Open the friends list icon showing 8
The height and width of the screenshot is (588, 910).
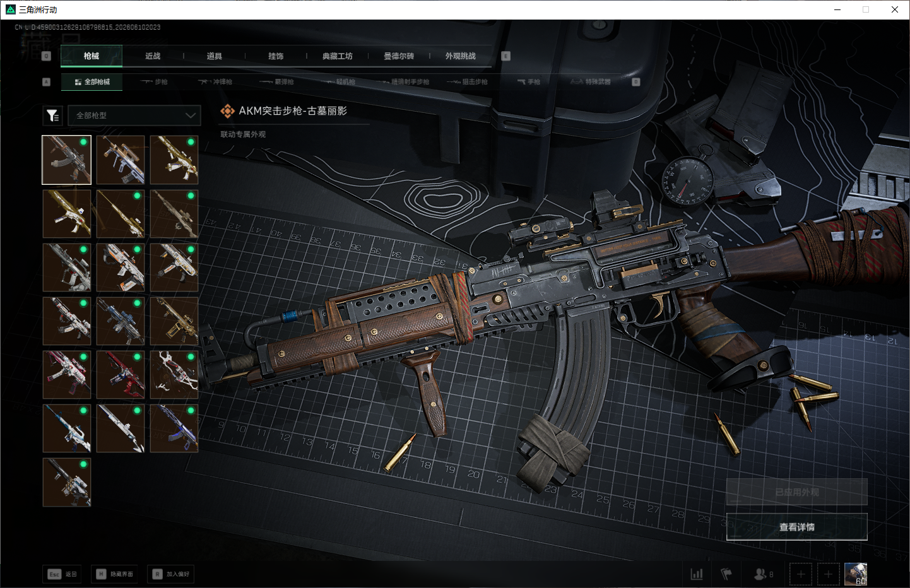tap(764, 574)
